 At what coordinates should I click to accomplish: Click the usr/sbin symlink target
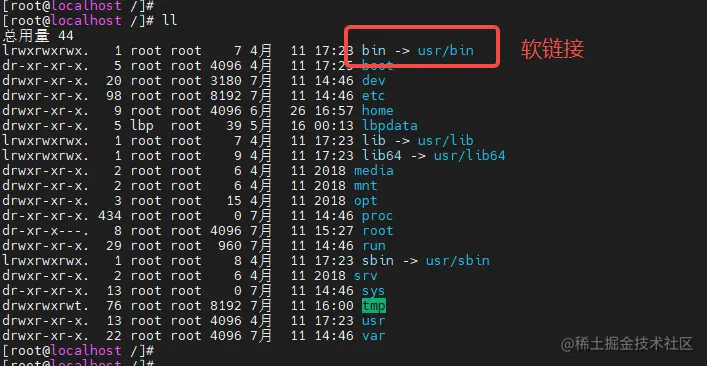[458, 261]
